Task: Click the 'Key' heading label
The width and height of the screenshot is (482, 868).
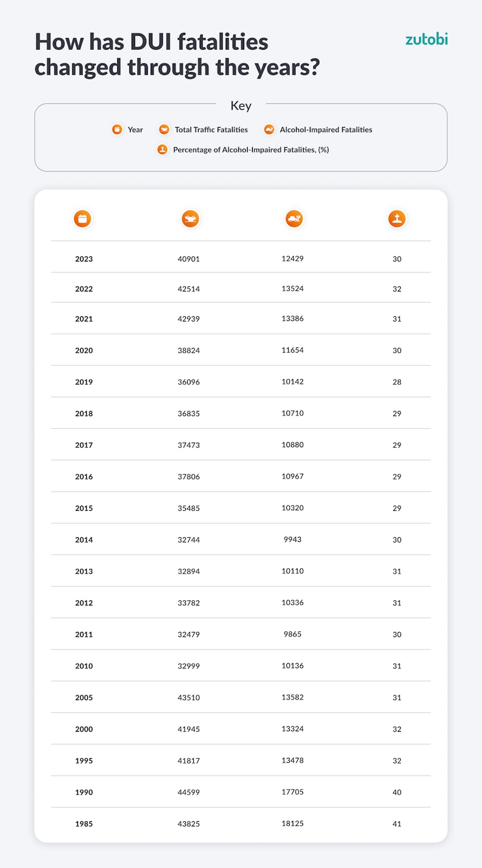Action: pos(241,106)
